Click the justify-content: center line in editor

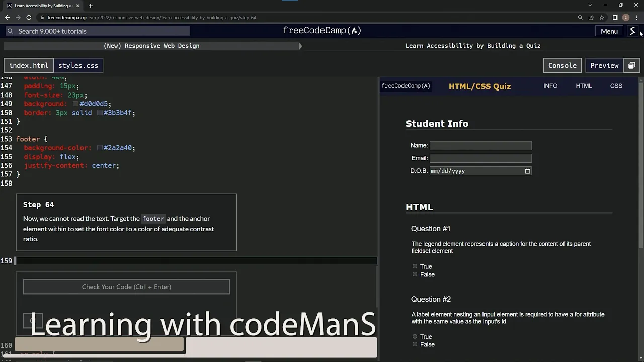(71, 166)
